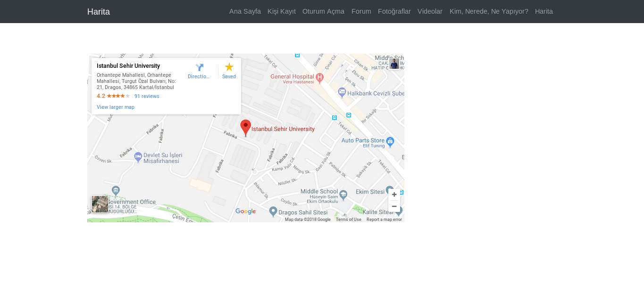Open Terms of Use link

click(x=349, y=220)
